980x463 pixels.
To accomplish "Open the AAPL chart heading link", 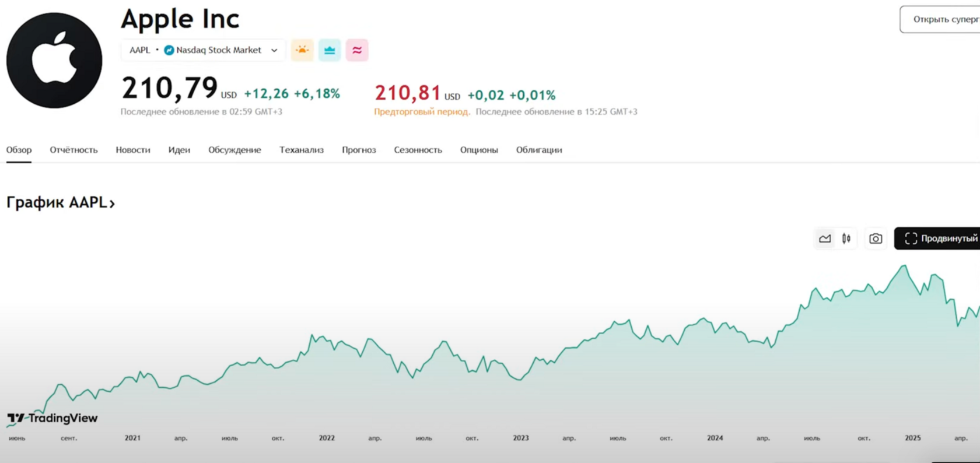I will tap(61, 202).
